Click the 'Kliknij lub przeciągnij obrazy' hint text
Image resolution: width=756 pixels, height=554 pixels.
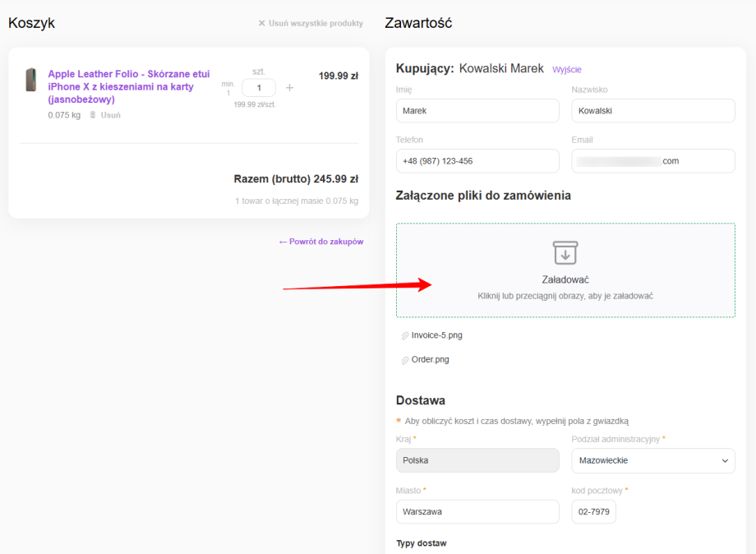pyautogui.click(x=565, y=296)
